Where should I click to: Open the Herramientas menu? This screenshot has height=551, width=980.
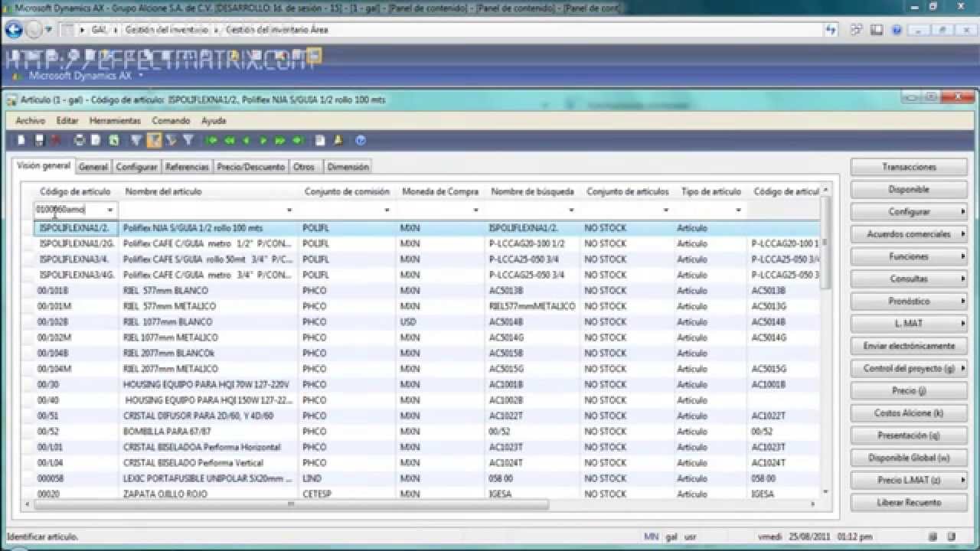point(115,121)
